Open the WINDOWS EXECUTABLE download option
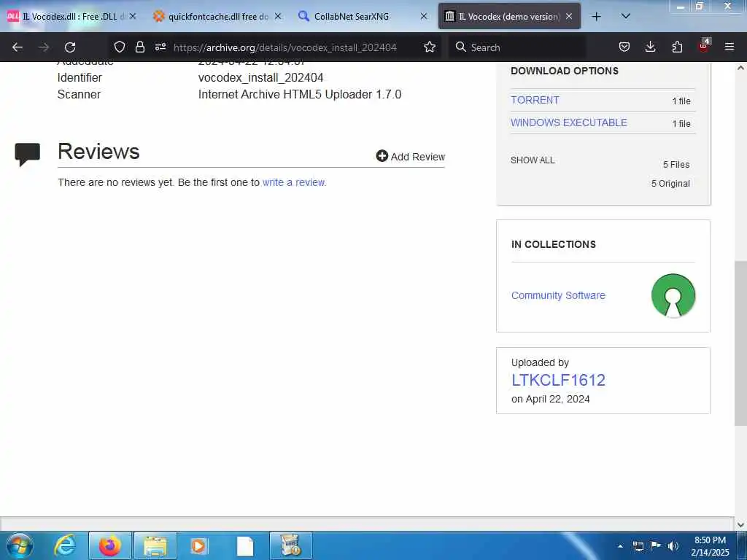This screenshot has height=560, width=747. (569, 122)
